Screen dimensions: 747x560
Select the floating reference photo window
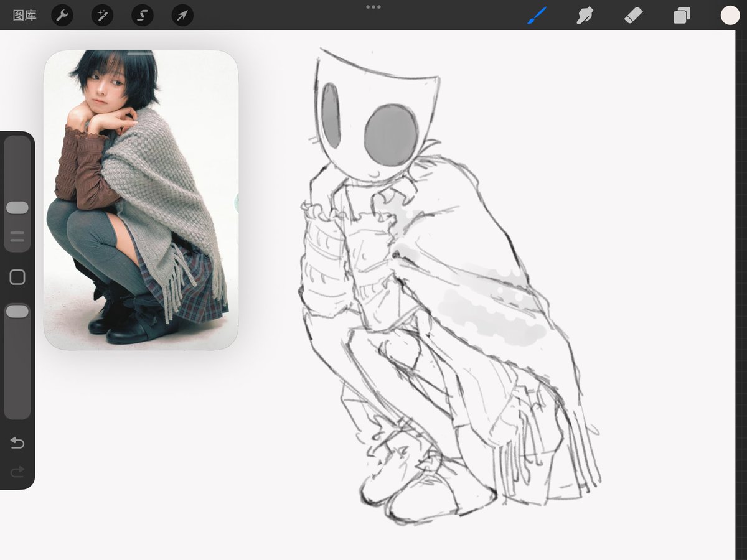tap(141, 200)
